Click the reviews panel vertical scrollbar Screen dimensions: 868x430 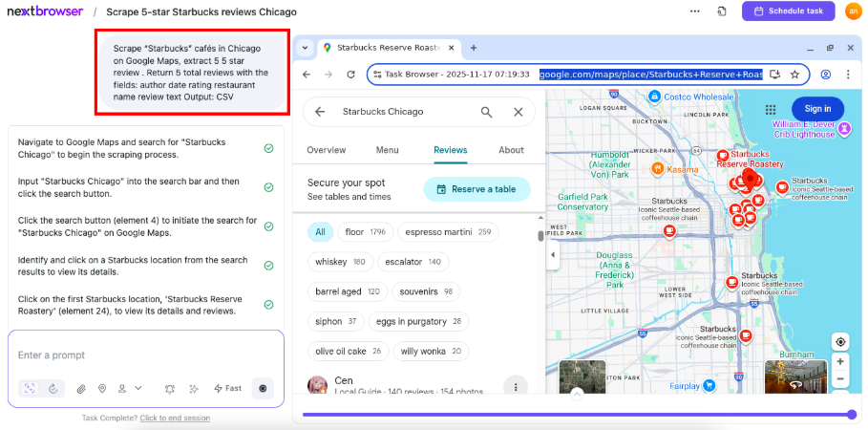point(540,236)
